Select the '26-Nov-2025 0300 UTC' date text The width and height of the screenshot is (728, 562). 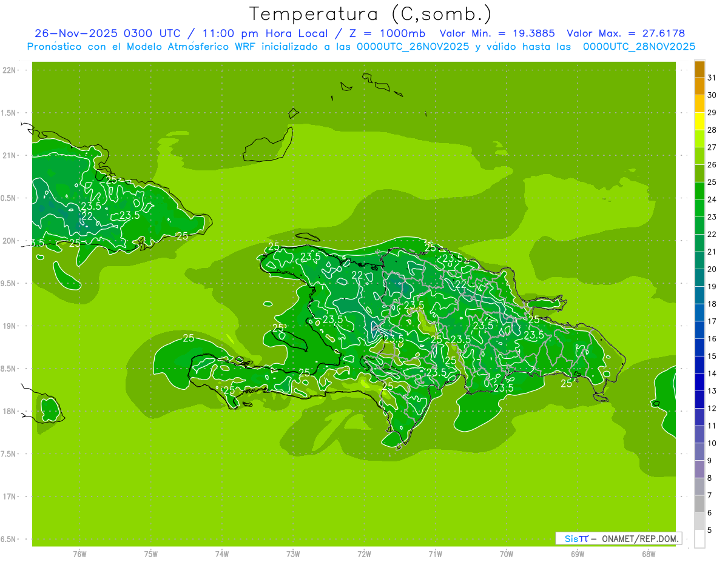(x=107, y=33)
